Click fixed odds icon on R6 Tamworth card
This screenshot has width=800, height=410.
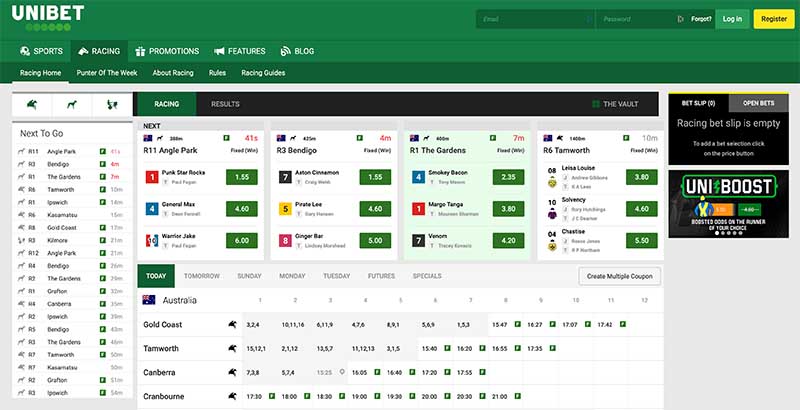pyautogui.click(x=626, y=138)
